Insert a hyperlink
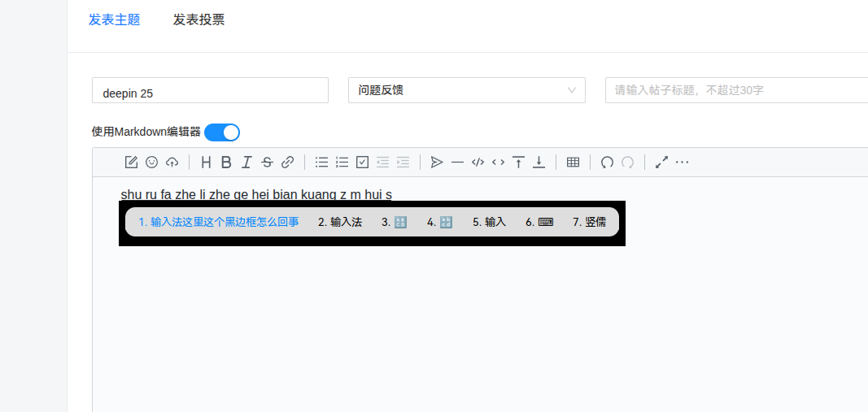 click(287, 162)
